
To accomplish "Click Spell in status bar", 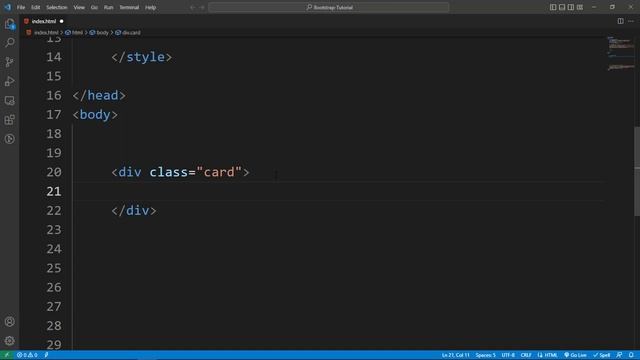I will (x=602, y=355).
